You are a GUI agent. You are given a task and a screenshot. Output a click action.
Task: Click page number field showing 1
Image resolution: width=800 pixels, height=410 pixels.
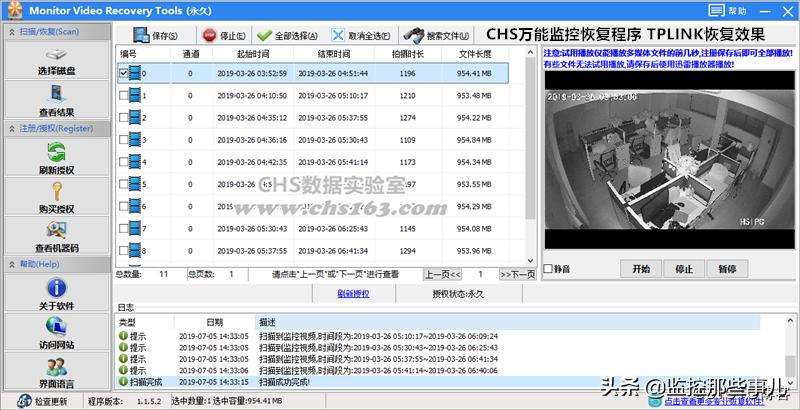(480, 274)
